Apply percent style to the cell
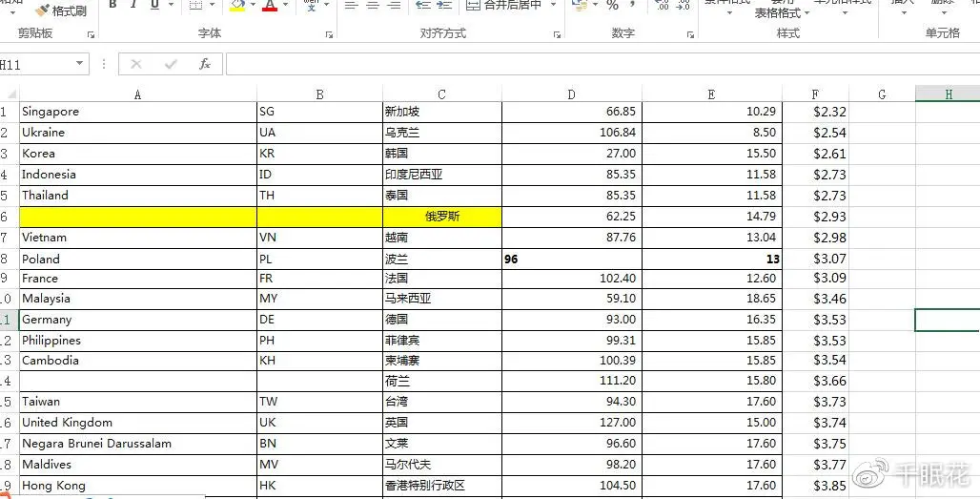The height and width of the screenshot is (499, 980). (612, 5)
